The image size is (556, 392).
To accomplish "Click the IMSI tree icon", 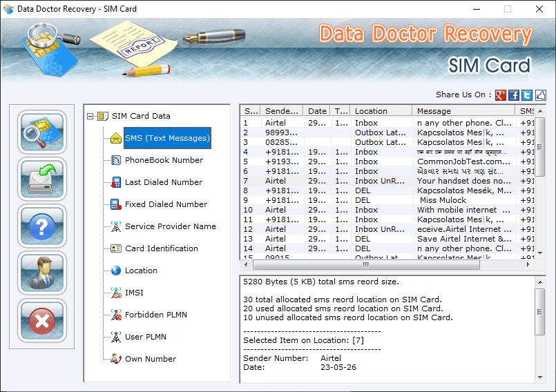I will 116,293.
